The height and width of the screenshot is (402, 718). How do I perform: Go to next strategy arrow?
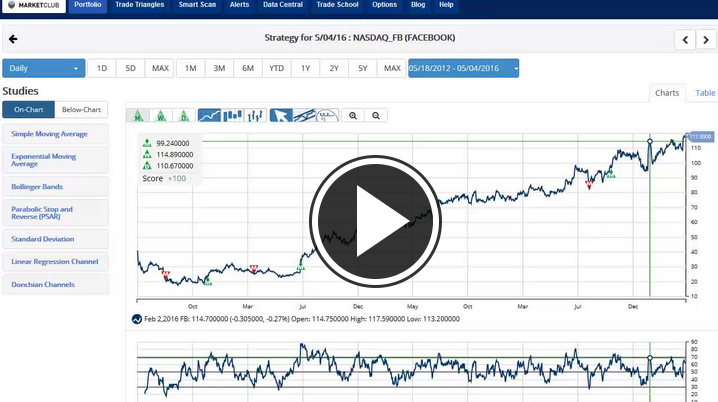pyautogui.click(x=708, y=40)
